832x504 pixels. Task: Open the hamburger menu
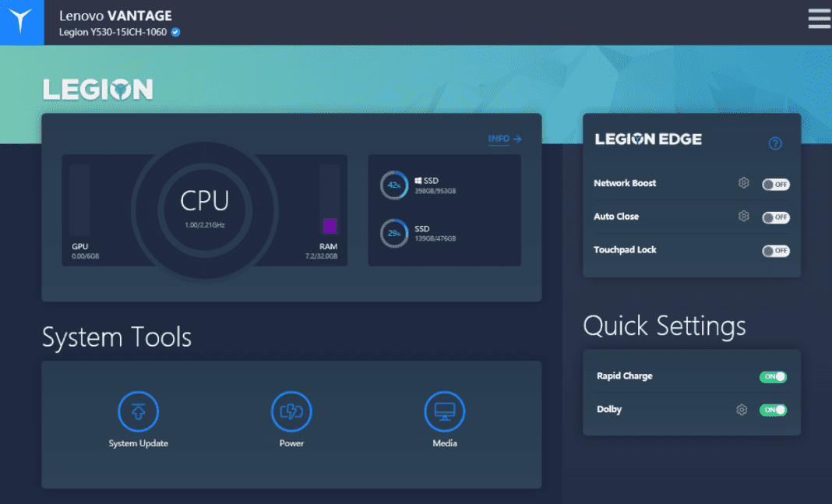[819, 19]
